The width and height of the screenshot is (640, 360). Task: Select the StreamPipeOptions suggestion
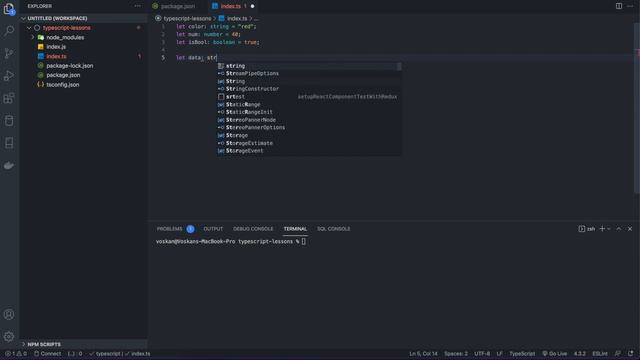click(309, 73)
